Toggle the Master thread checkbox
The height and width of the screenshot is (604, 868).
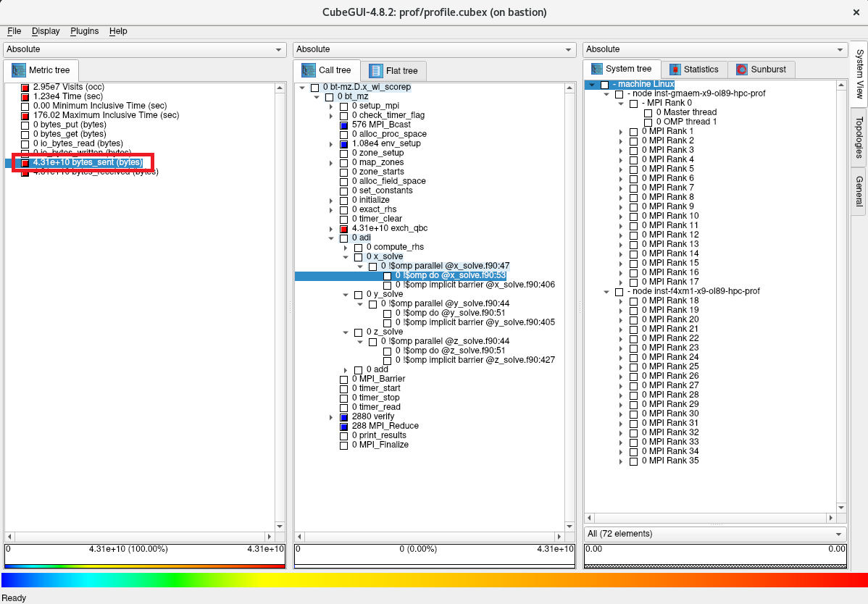click(x=648, y=113)
